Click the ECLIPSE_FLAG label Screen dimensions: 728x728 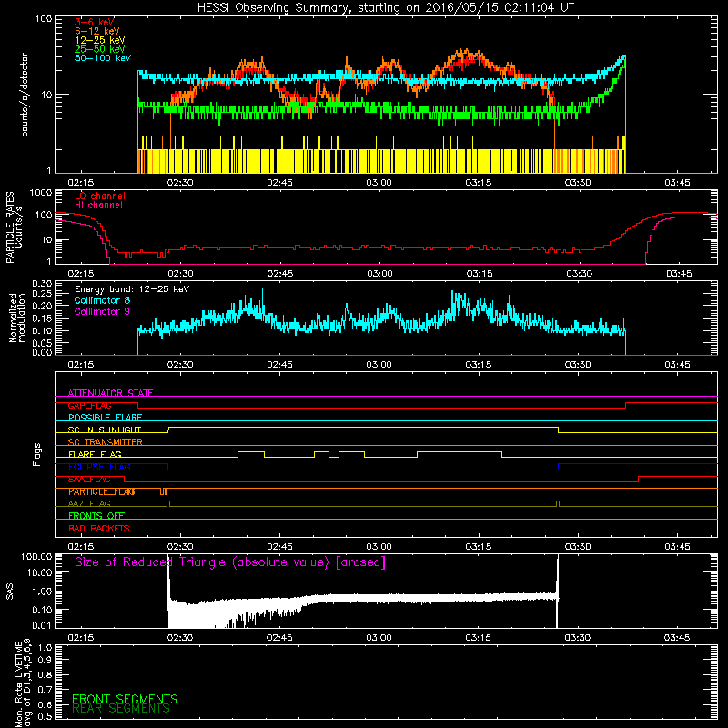coord(99,467)
